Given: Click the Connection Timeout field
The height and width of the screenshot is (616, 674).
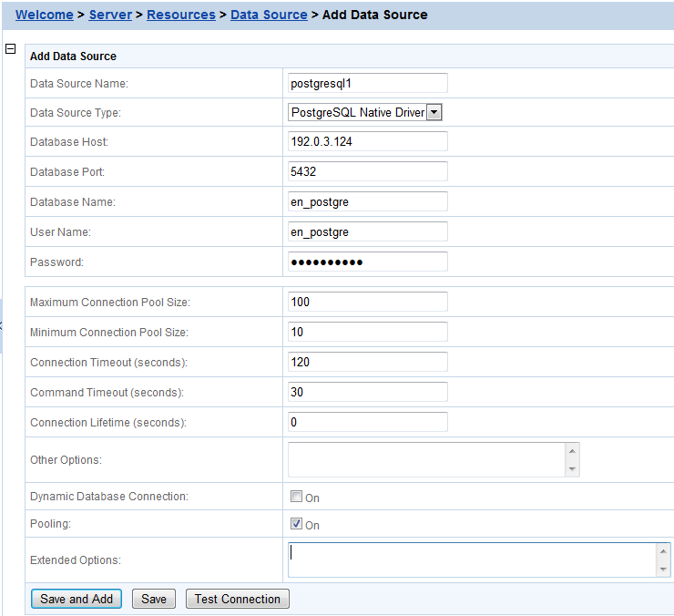Looking at the screenshot, I should (x=367, y=362).
